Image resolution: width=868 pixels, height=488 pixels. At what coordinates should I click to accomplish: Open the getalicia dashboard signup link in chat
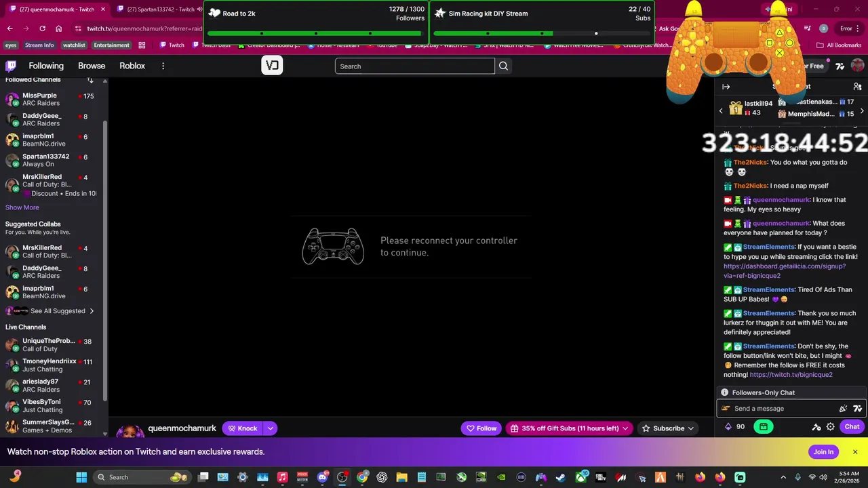click(785, 271)
